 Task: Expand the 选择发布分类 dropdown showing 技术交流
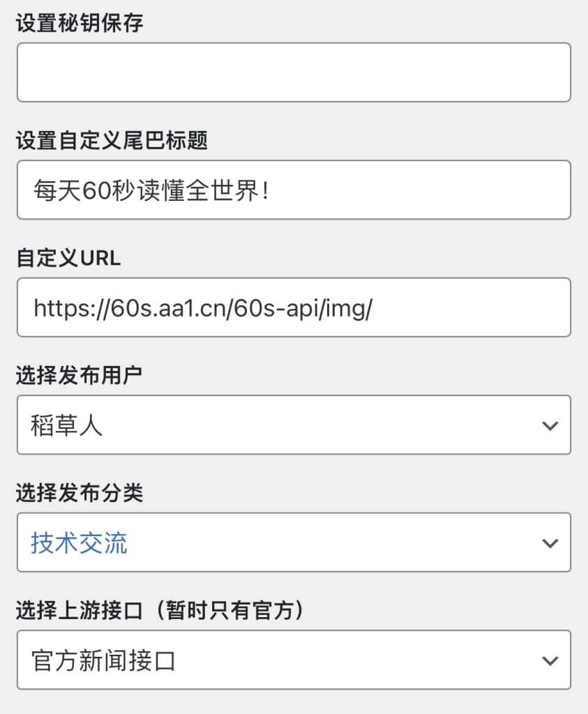(x=294, y=542)
